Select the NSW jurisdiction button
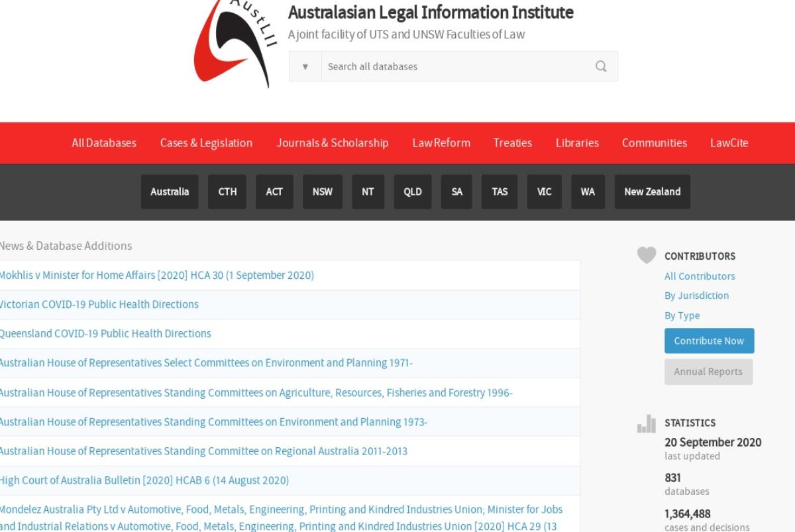 coord(323,191)
